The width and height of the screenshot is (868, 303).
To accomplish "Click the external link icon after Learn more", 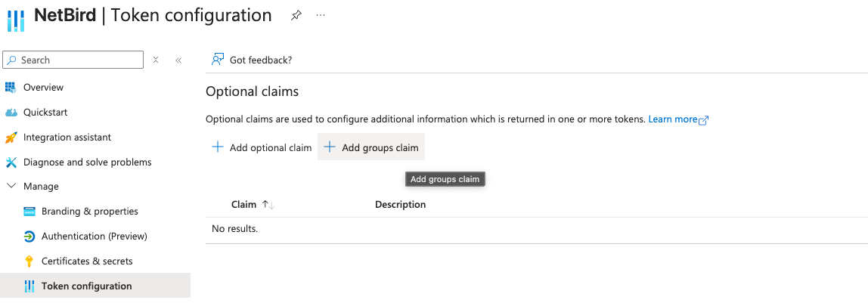I will tap(704, 120).
